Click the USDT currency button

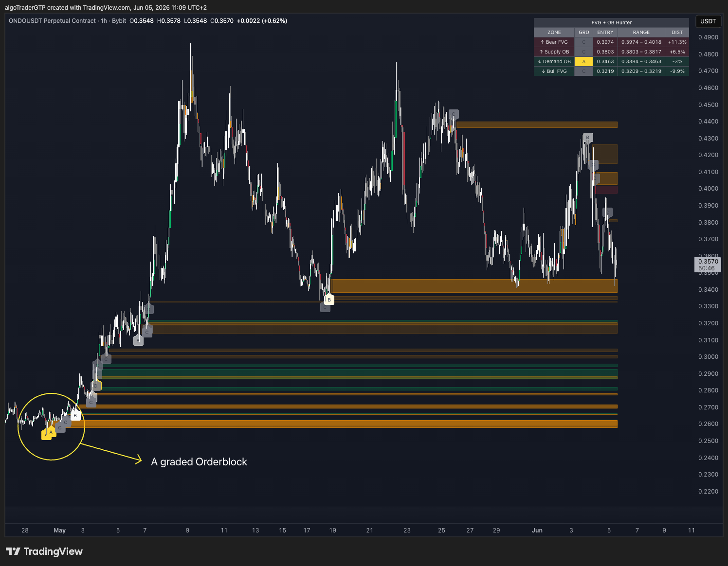click(708, 21)
